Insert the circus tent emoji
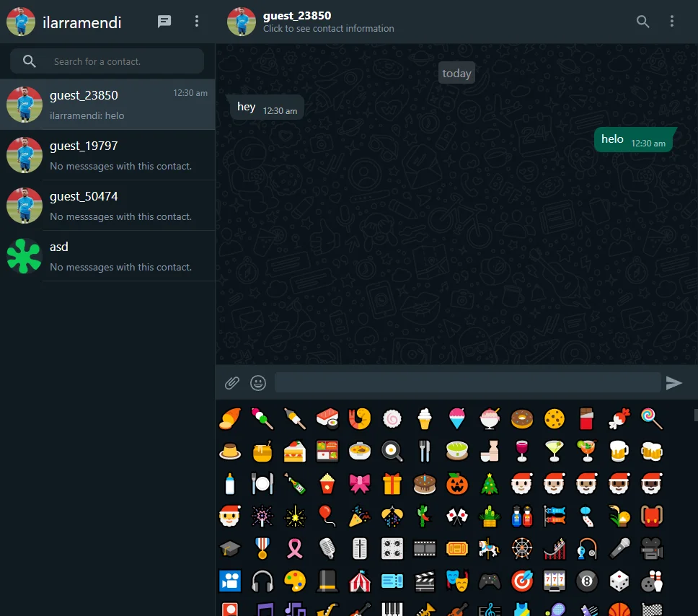This screenshot has height=616, width=698. pos(360,581)
